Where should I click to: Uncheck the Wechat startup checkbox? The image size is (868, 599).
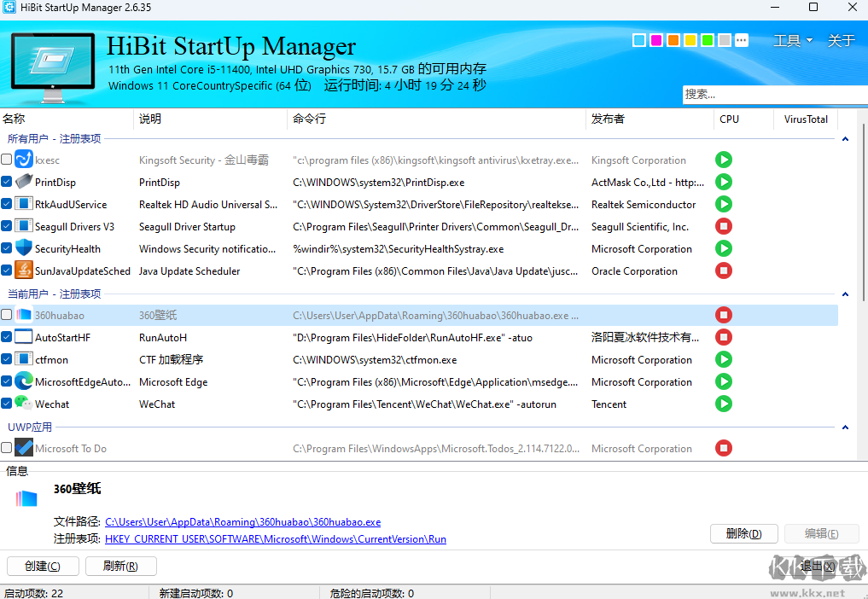coord(7,404)
